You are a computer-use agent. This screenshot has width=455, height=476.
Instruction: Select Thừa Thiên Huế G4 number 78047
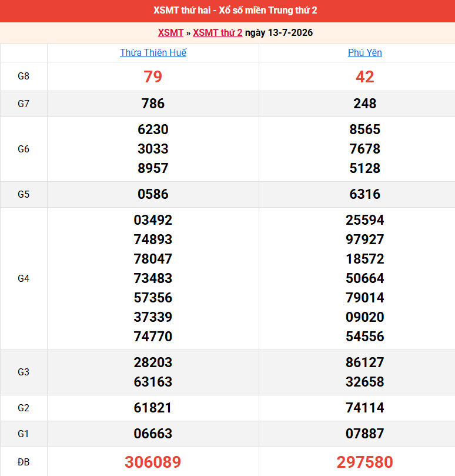pyautogui.click(x=153, y=259)
